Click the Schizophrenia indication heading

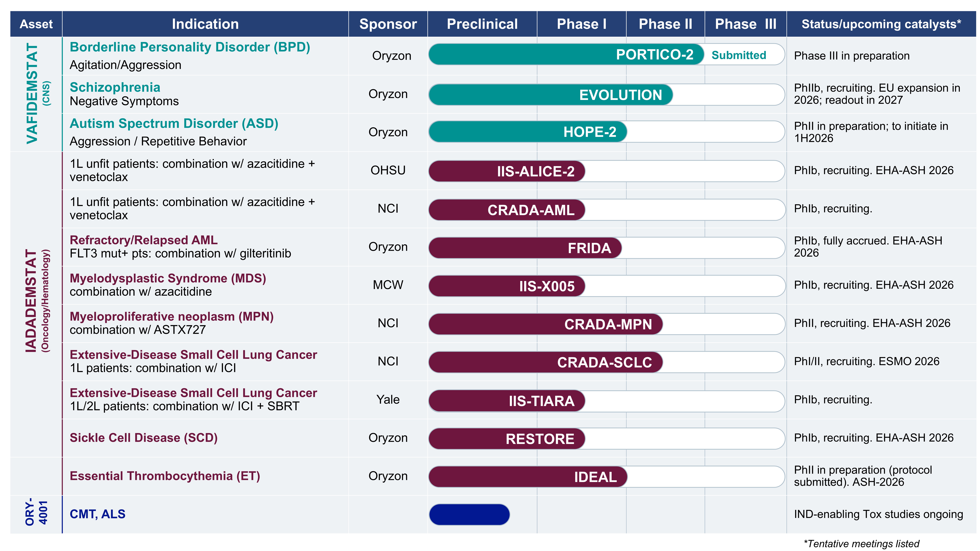point(115,87)
